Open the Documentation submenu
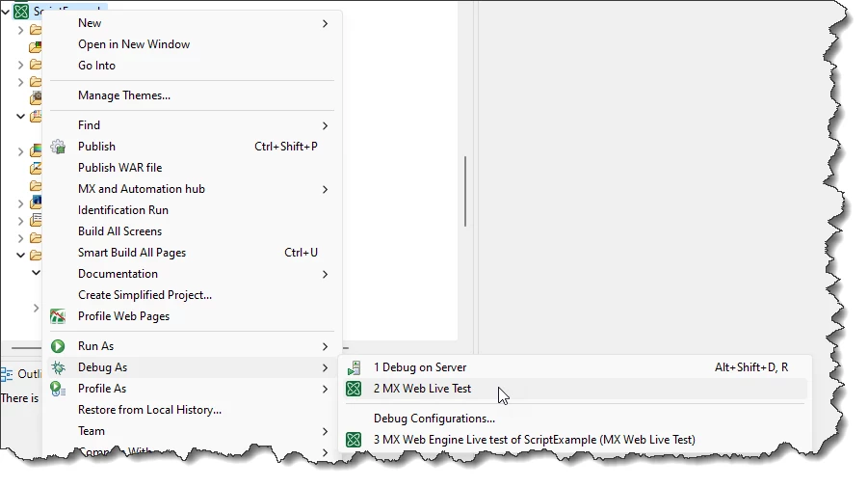The image size is (868, 487). point(192,274)
